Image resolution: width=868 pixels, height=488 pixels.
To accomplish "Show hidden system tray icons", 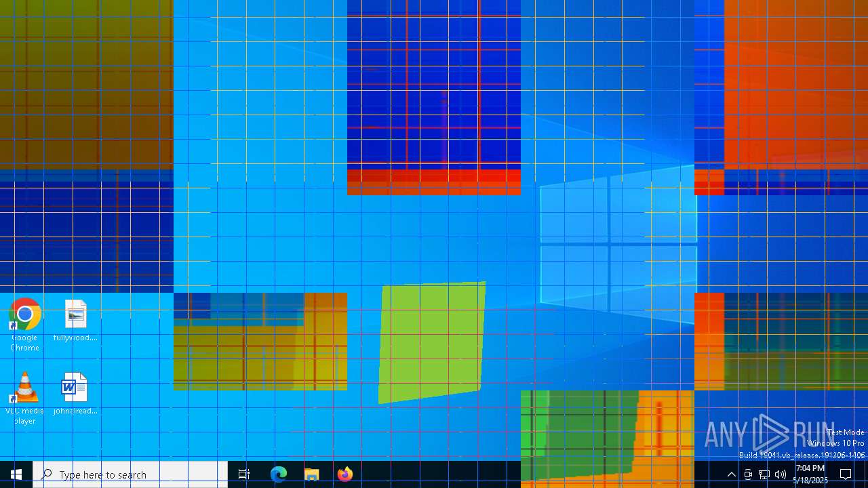I will 731,474.
